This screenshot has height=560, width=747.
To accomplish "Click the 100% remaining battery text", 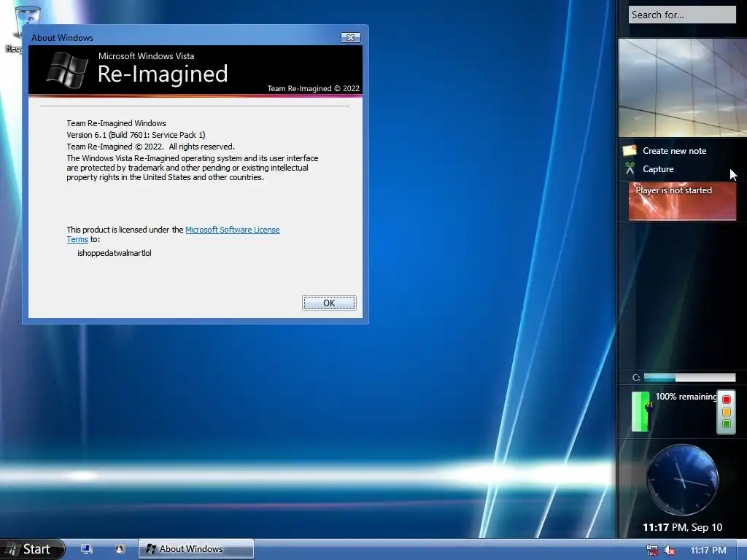I will [x=686, y=396].
